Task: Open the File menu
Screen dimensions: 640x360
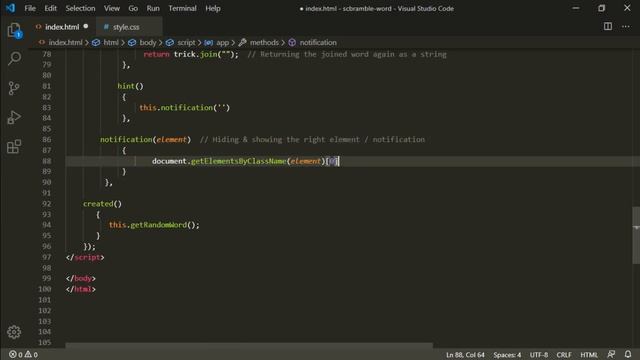Action: click(x=30, y=8)
